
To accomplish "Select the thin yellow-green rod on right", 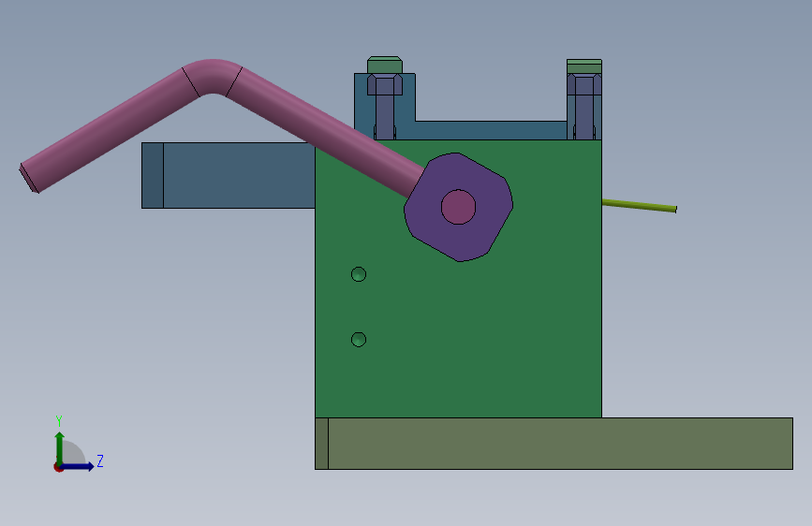I will 639,206.
